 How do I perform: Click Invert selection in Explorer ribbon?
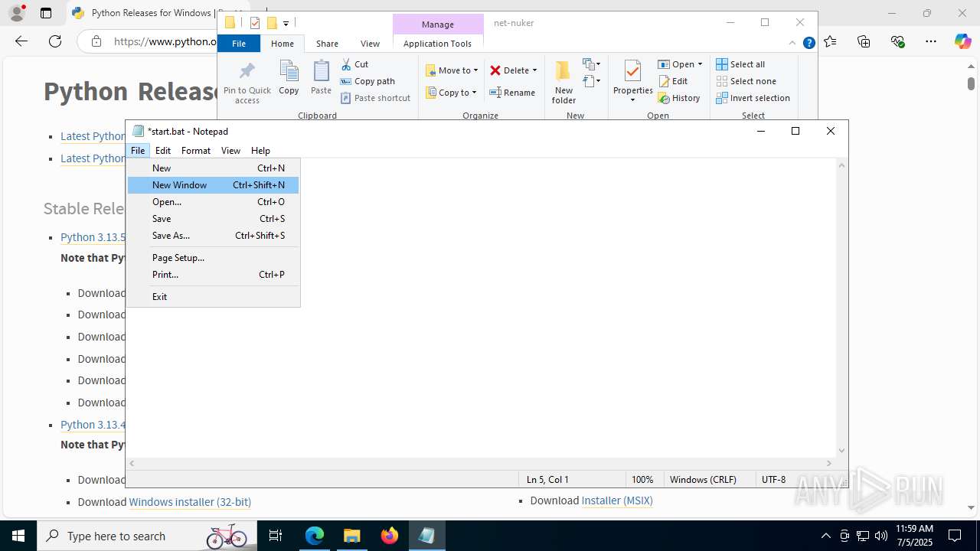point(753,98)
